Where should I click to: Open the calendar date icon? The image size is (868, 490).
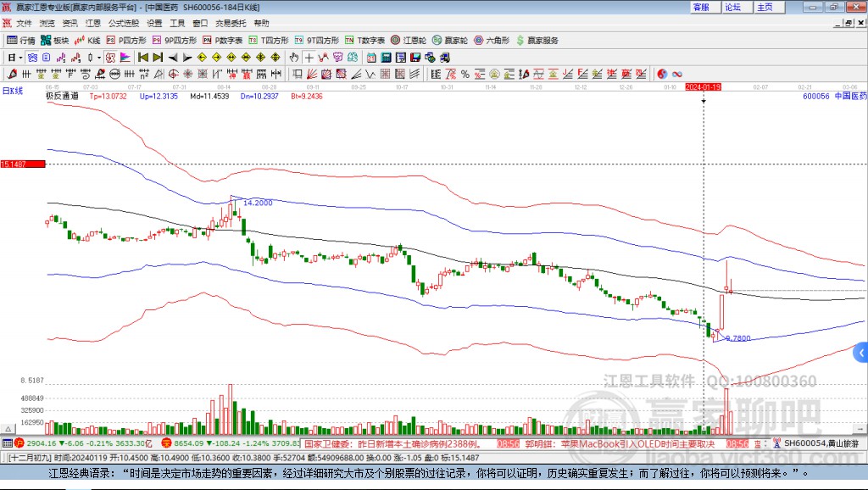371,58
